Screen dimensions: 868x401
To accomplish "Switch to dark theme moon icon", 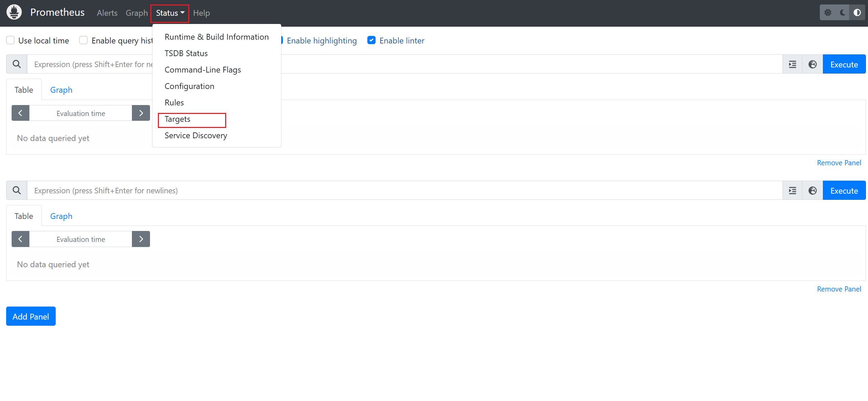I will (x=842, y=13).
